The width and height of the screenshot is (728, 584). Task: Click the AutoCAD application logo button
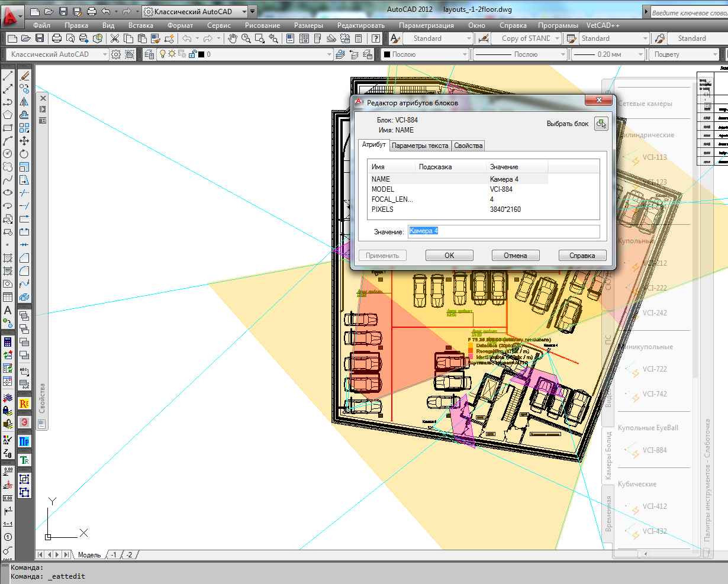12,16
